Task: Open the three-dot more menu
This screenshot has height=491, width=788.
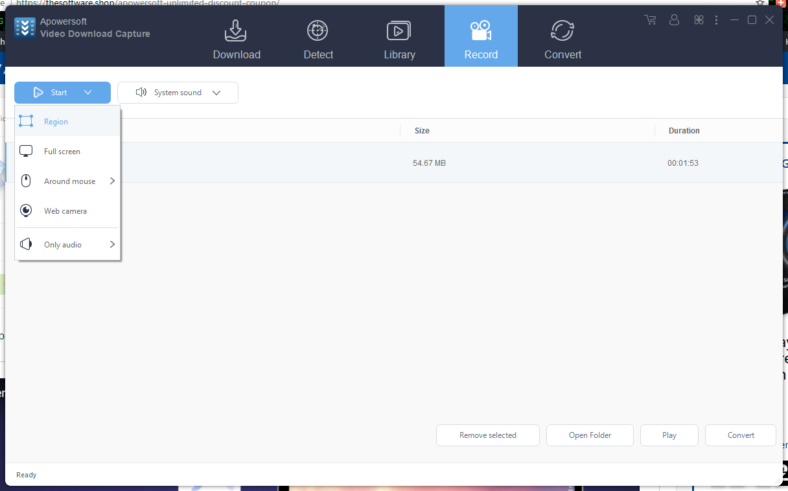Action: click(x=716, y=20)
